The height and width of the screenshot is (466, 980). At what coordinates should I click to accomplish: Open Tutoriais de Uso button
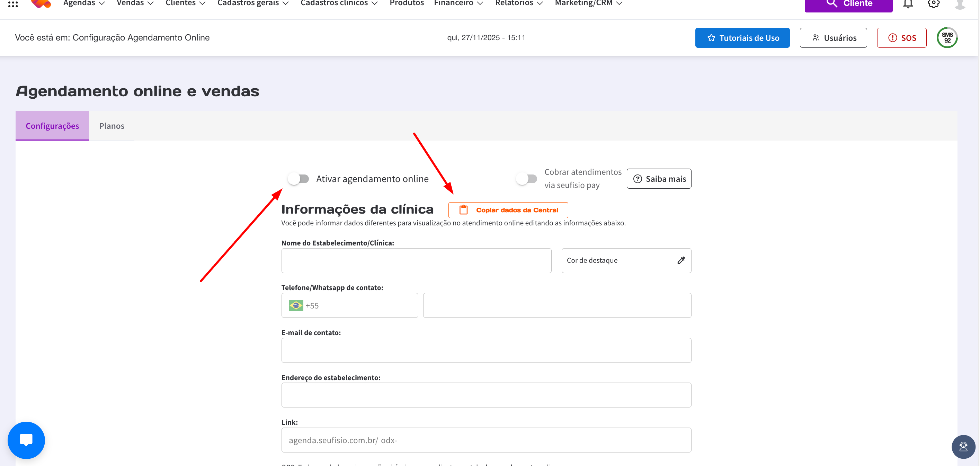[742, 38]
